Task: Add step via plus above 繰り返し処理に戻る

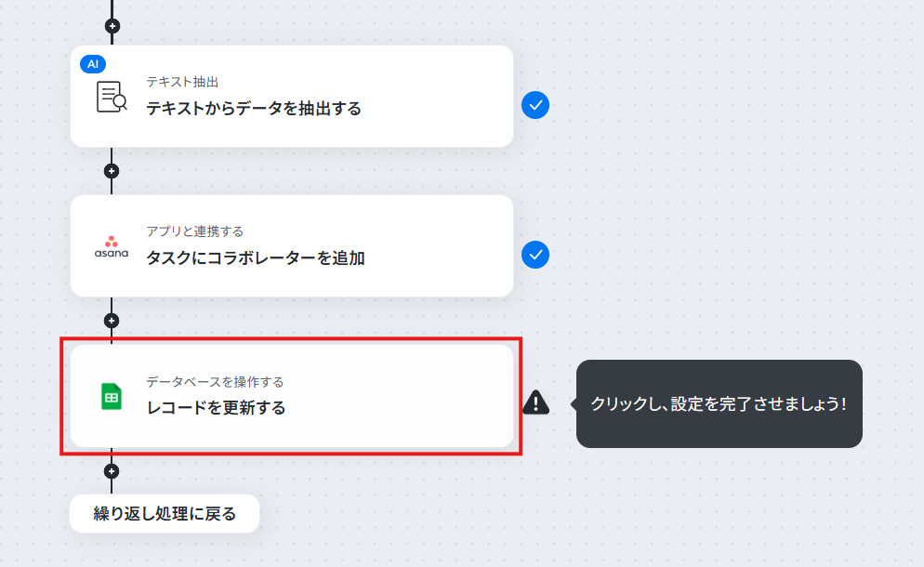Action: (112, 471)
